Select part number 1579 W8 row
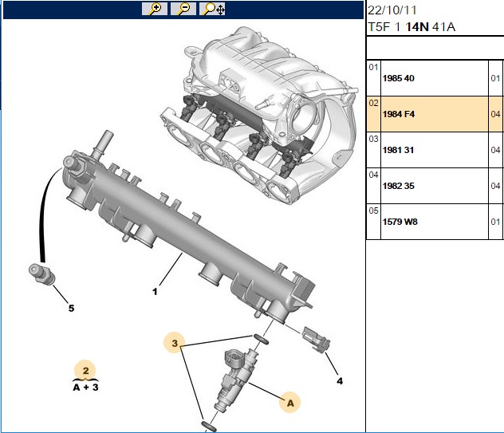The width and height of the screenshot is (504, 433). tap(434, 222)
